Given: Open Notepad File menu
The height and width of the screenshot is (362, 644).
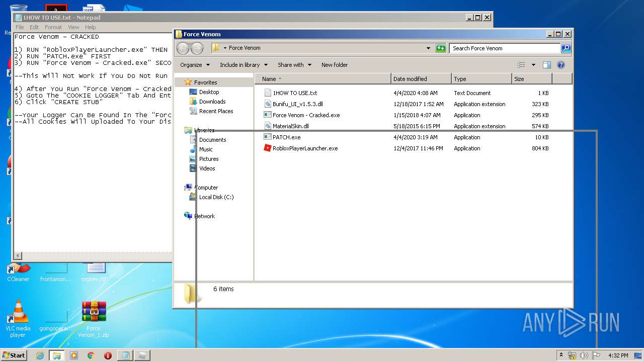Looking at the screenshot, I should coord(20,27).
